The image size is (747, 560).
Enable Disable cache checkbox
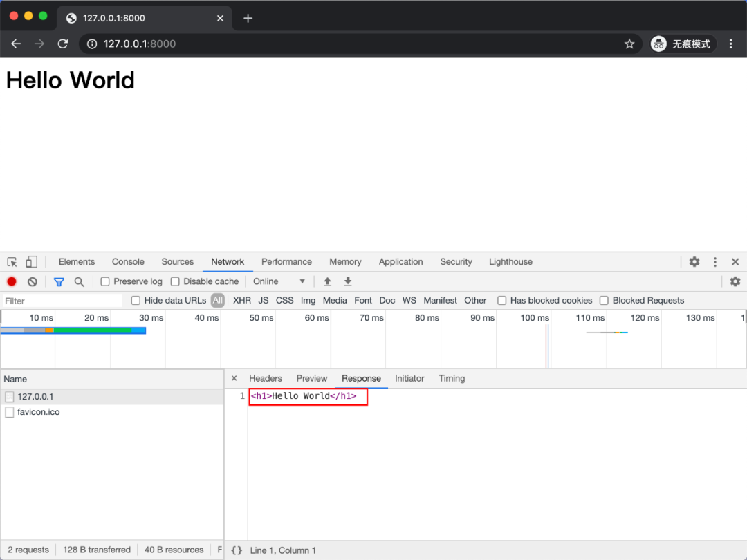[x=175, y=281]
